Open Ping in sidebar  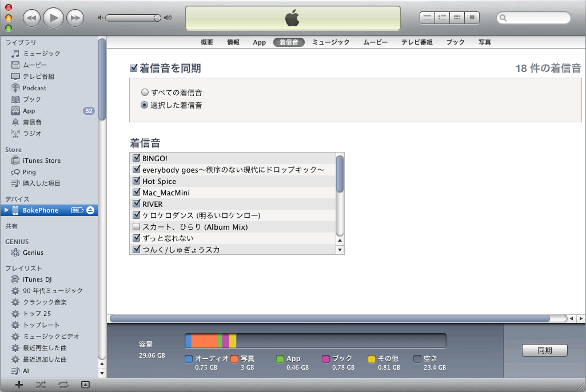(29, 172)
